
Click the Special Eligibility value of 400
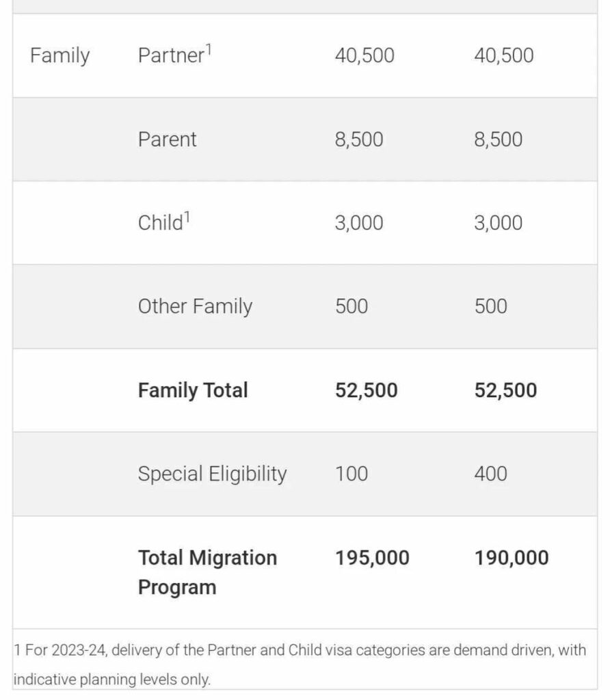(490, 474)
